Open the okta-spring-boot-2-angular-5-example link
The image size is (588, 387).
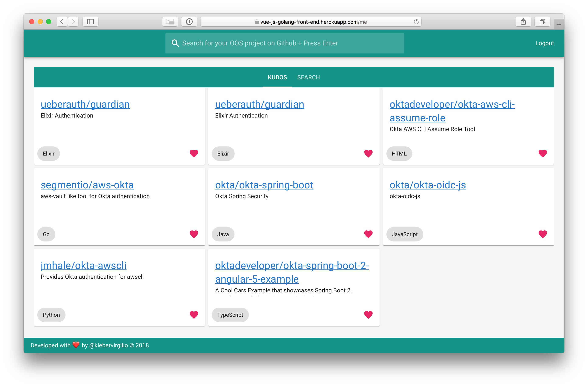tap(292, 272)
